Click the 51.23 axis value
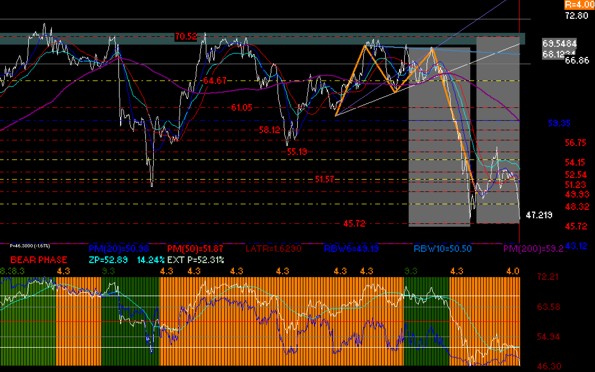The image size is (595, 372). (x=576, y=184)
